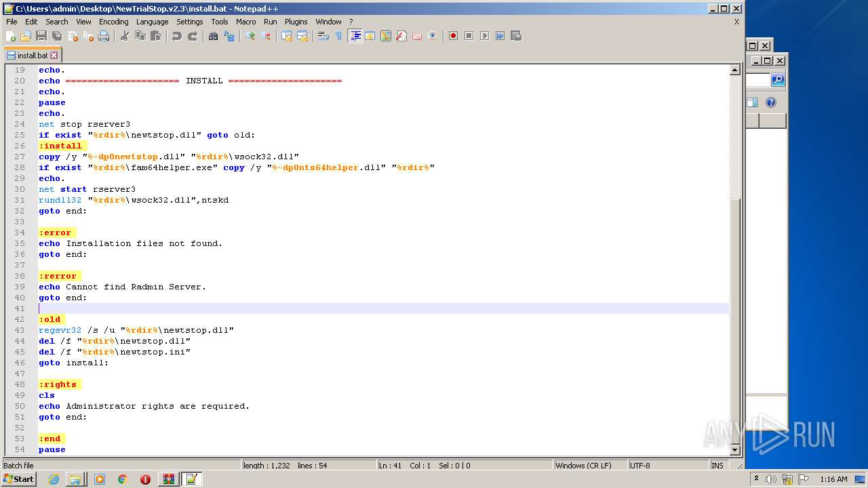Click the INS insert mode indicator
The image size is (868, 488).
(717, 466)
